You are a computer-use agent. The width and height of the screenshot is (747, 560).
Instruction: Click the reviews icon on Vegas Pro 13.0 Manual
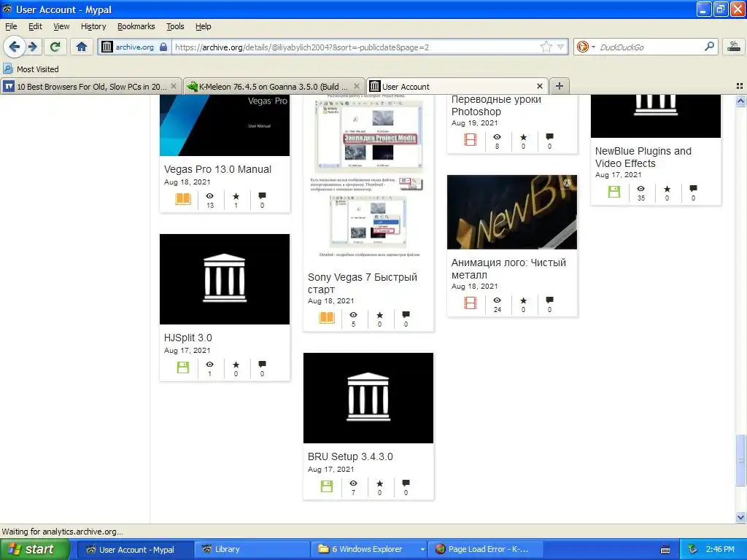[x=262, y=195]
